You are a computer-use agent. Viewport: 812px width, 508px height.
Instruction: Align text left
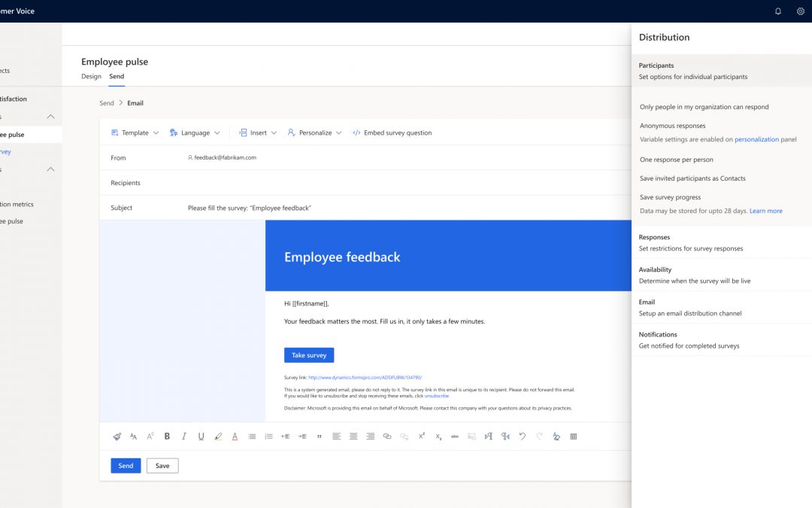point(337,437)
